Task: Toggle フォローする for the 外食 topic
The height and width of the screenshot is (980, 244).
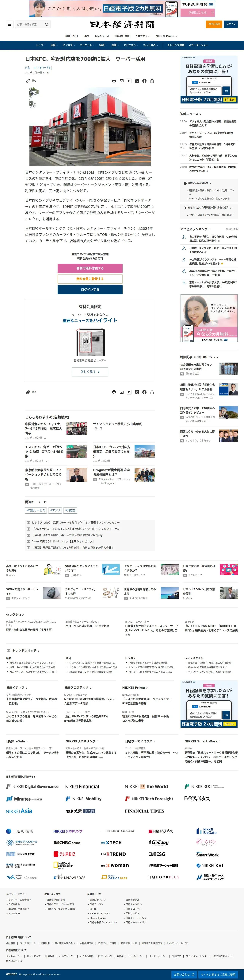Action: [x=42, y=68]
